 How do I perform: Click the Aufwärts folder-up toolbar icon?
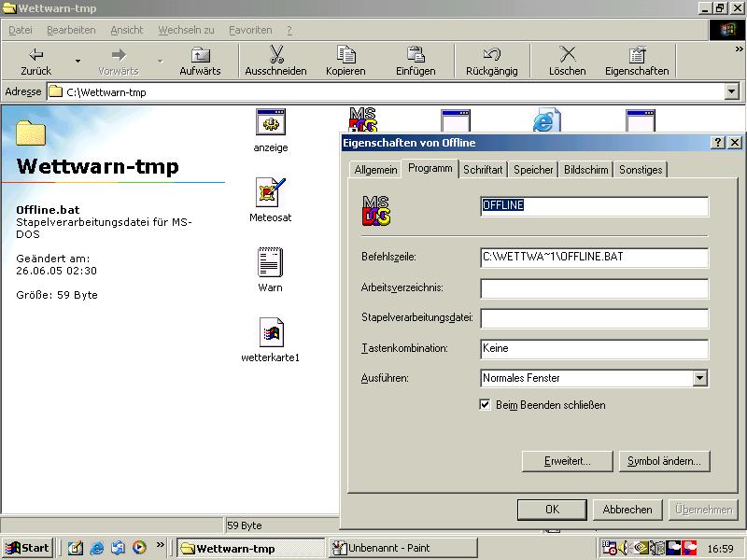201,55
